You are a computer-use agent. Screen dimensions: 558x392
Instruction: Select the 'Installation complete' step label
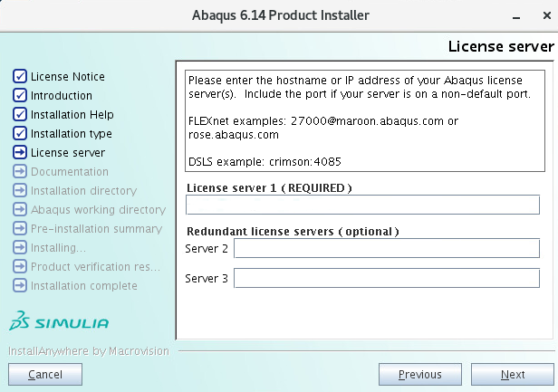(x=84, y=286)
